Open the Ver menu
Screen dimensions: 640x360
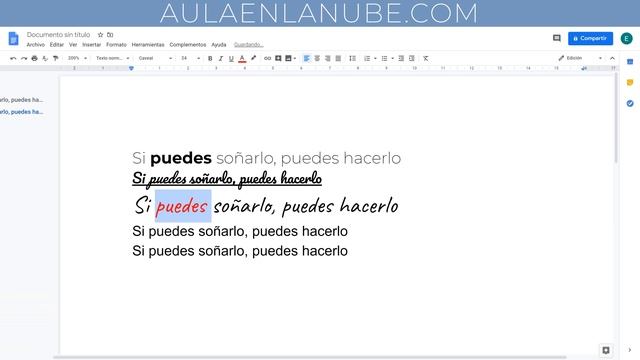(x=73, y=44)
